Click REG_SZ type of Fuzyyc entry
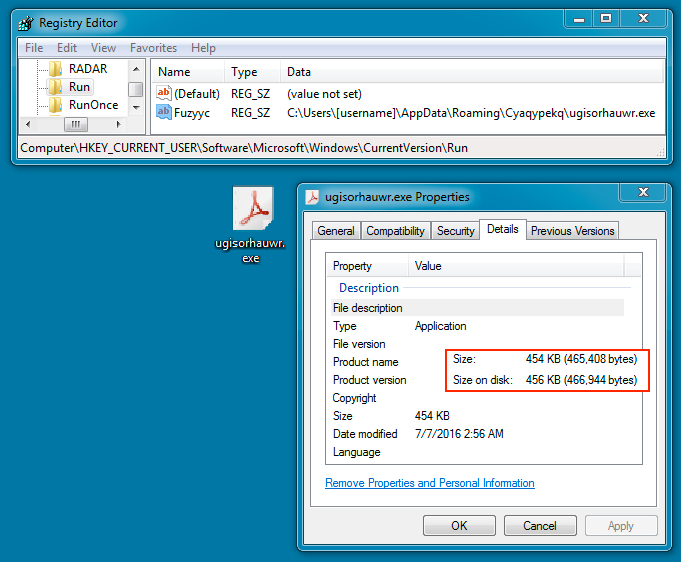 (x=250, y=113)
